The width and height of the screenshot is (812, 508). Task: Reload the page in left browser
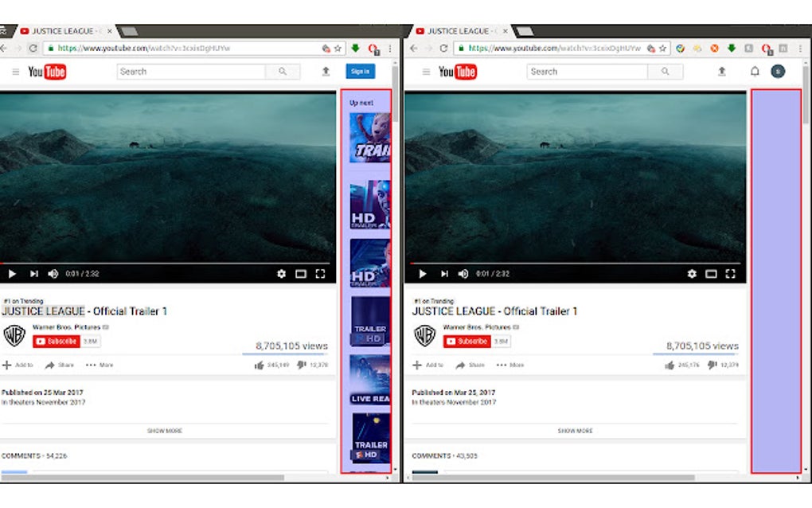point(33,48)
